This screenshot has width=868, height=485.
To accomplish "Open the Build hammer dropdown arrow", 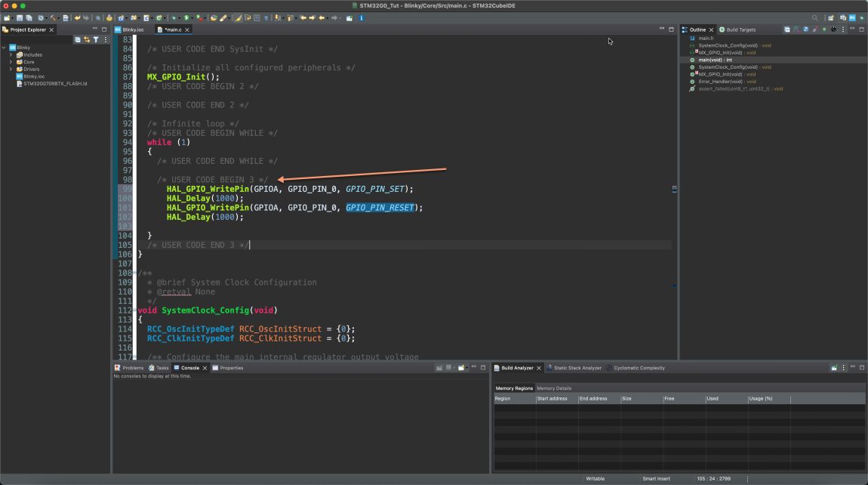I will (58, 17).
